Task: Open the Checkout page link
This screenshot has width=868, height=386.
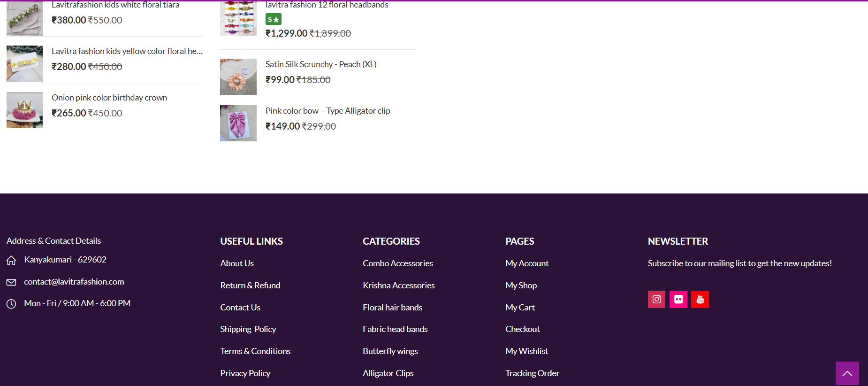Action: 522,329
